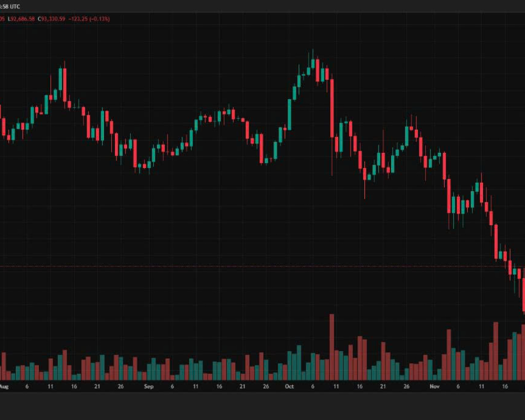Image resolution: width=525 pixels, height=420 pixels.
Task: Select the tall green candle at mid-August peak
Action: point(60,79)
